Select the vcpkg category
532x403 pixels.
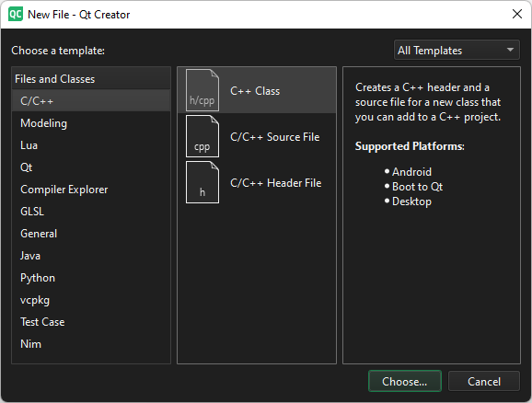tap(91, 299)
